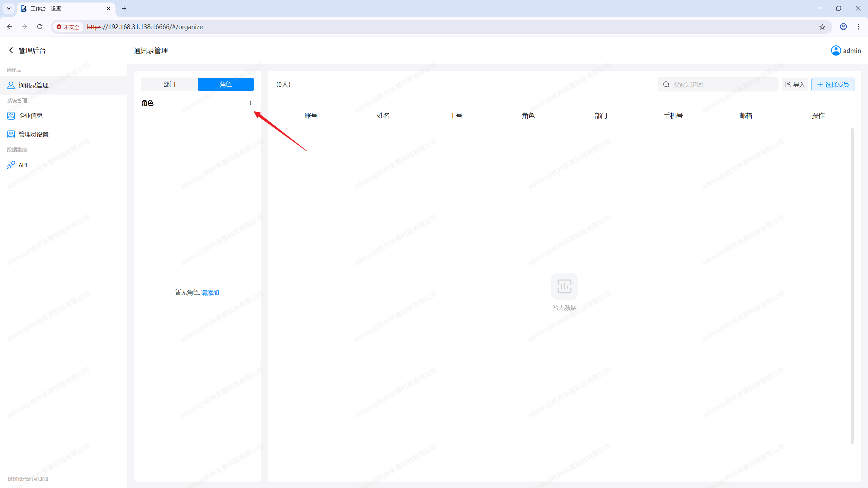Screen dimensions: 868x488
Task: Click the 管理员设置 sidebar icon
Action: pyautogui.click(x=11, y=135)
